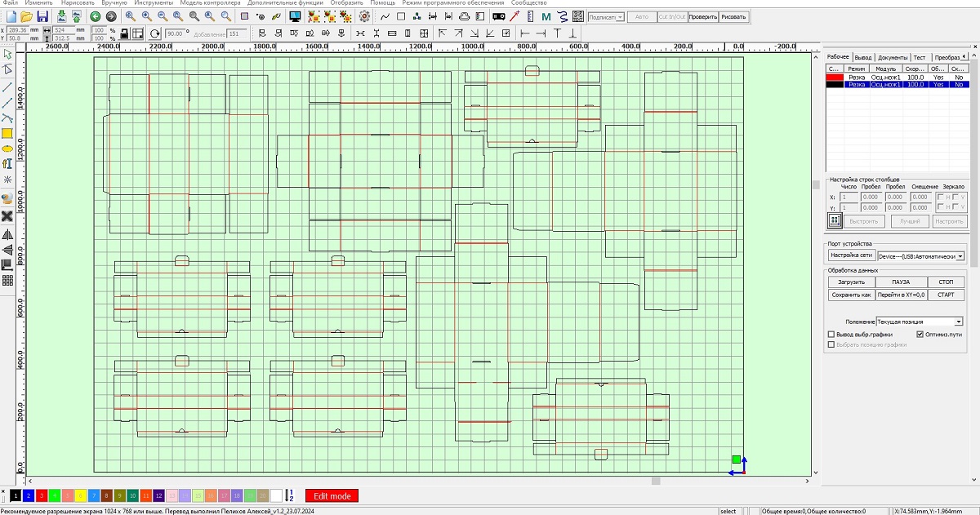This screenshot has height=515, width=980.
Task: Select the yellow ellipse drawing tool
Action: coord(7,149)
